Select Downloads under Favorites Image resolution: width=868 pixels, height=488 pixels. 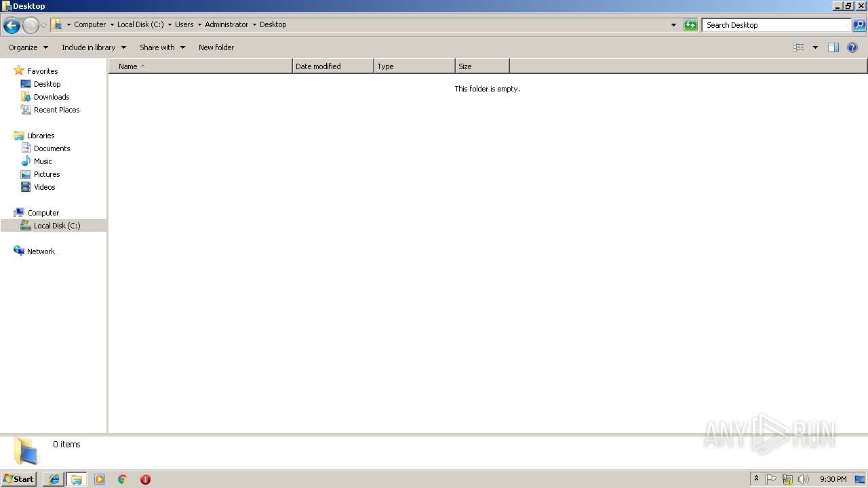52,97
